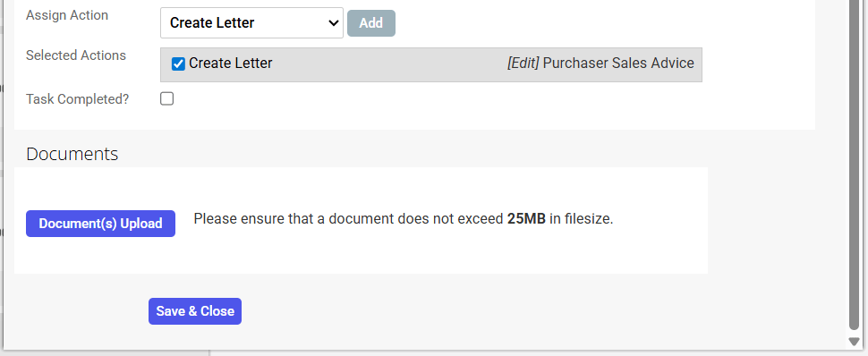This screenshot has height=356, width=868.
Task: Click the scrollbar down arrow
Action: [854, 342]
